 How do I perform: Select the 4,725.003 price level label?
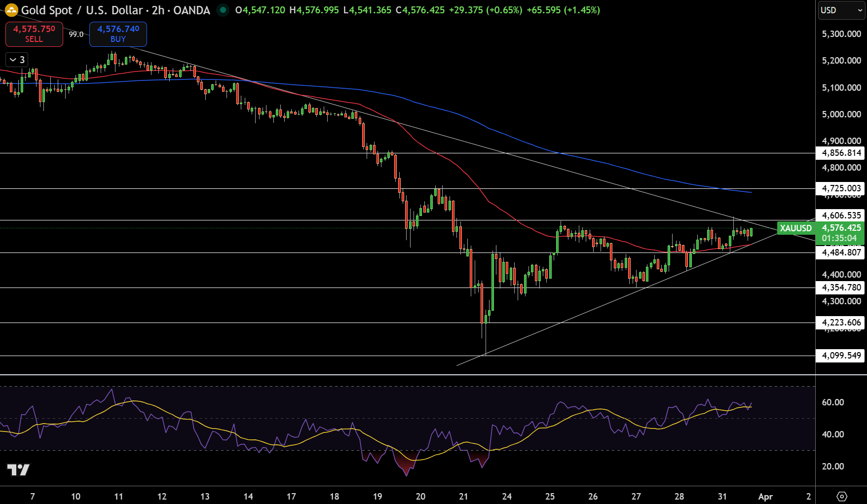tap(840, 188)
